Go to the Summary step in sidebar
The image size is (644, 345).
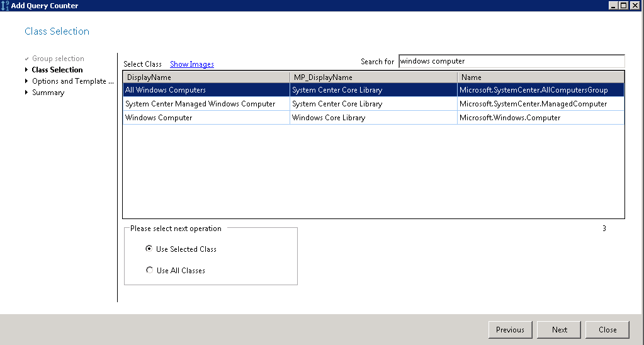point(48,93)
